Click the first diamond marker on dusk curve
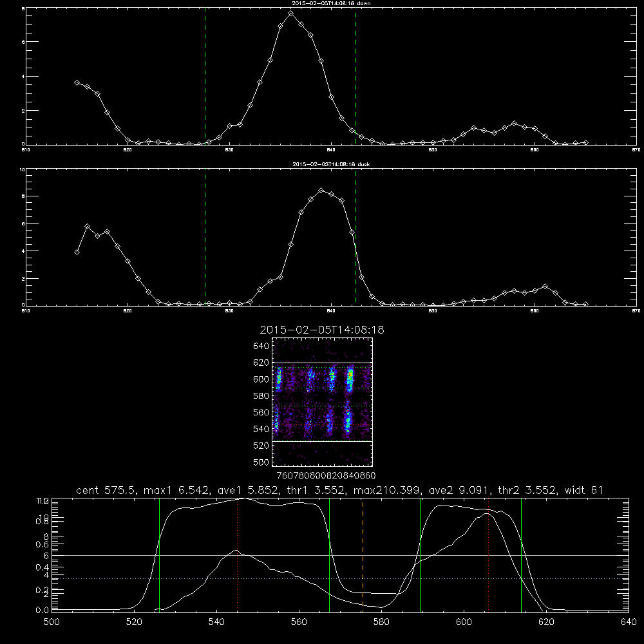 point(77,252)
